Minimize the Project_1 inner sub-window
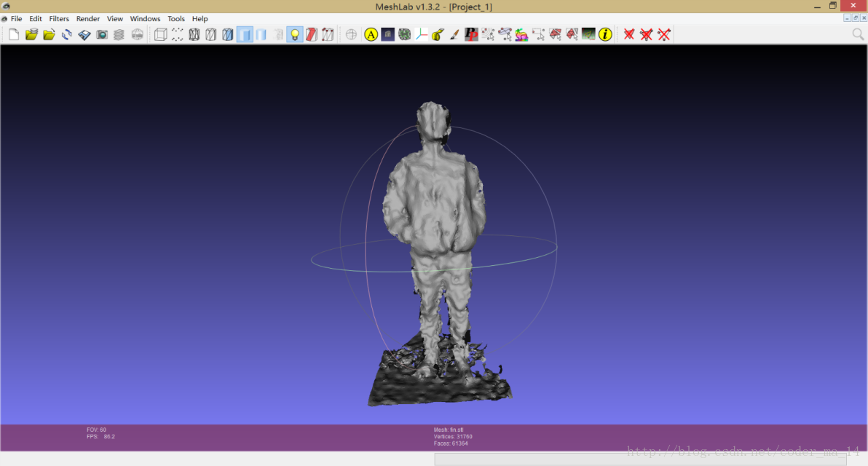The height and width of the screenshot is (466, 868). [847, 17]
